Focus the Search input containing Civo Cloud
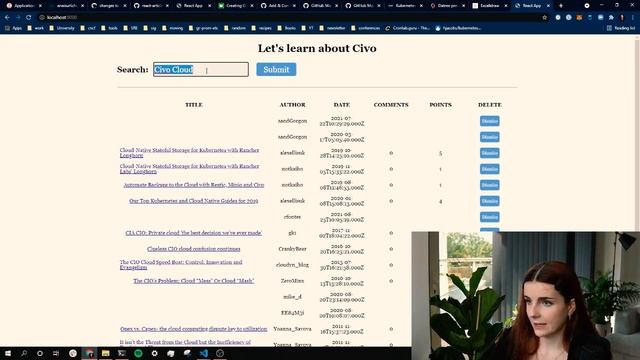This screenshot has width=640, height=360. coord(201,69)
